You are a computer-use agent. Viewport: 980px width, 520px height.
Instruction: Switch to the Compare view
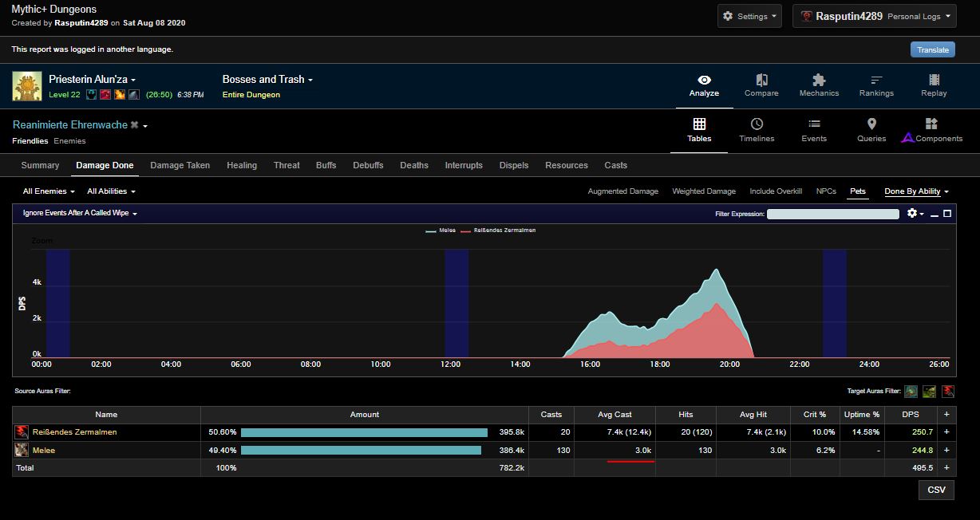(761, 85)
